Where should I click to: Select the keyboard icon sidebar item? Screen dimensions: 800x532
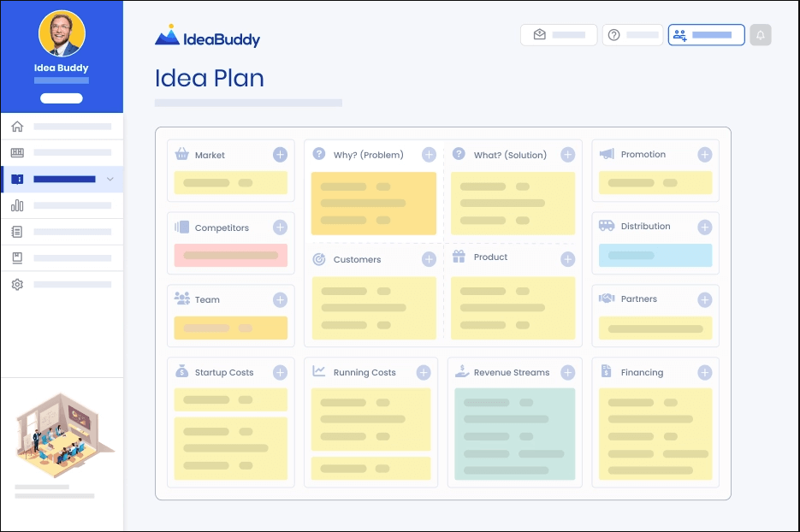pos(17,153)
